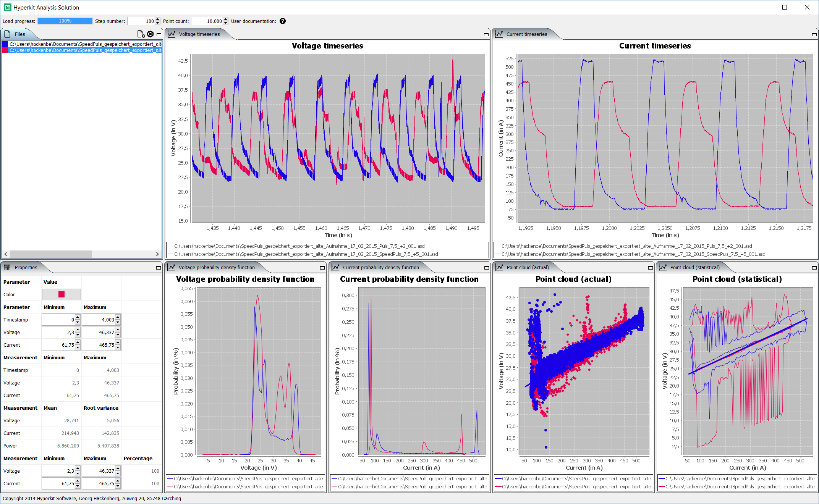The width and height of the screenshot is (819, 504).
Task: Click the Files list horizontal scrollbar right arrow
Action: coord(157,254)
